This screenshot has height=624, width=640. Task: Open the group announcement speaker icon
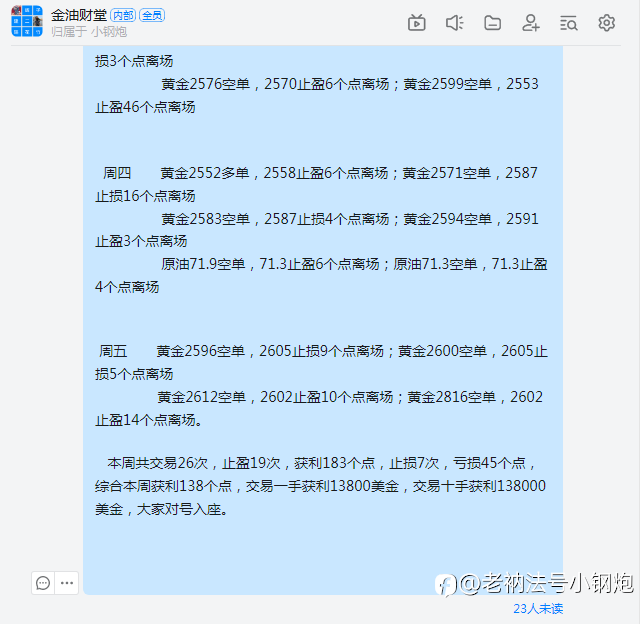454,23
